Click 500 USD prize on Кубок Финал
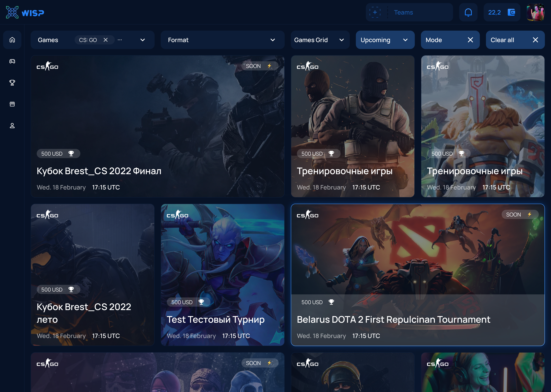Viewport: 551px width, 392px height. click(58, 154)
